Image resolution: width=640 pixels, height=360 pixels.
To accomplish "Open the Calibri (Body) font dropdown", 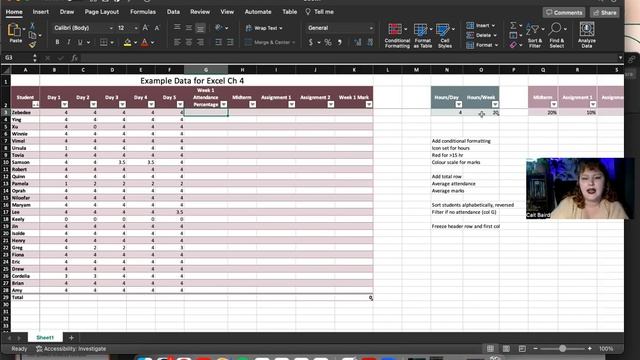I will [111, 28].
